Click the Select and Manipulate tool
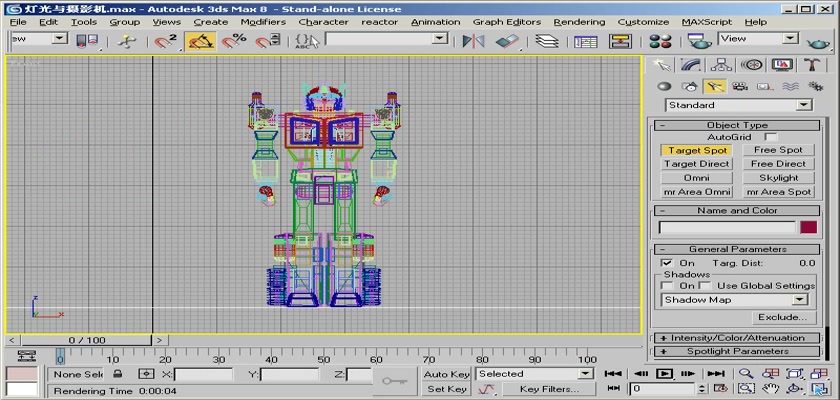840x400 pixels. click(126, 41)
